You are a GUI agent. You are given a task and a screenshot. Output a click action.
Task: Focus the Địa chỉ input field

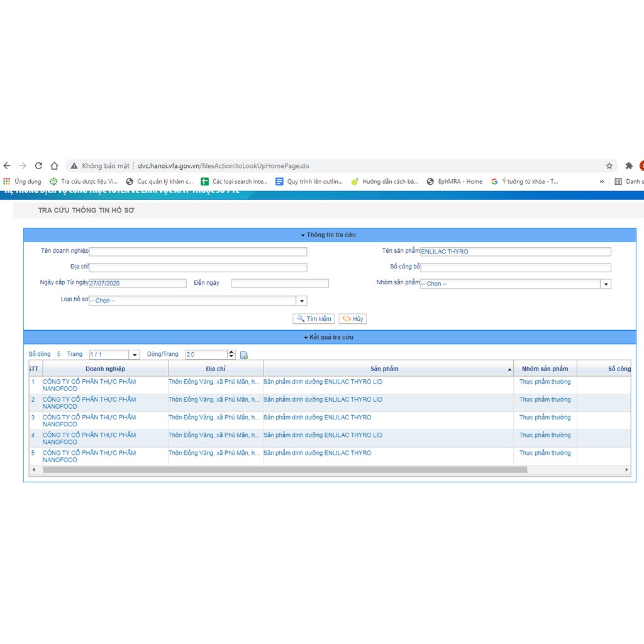(198, 267)
